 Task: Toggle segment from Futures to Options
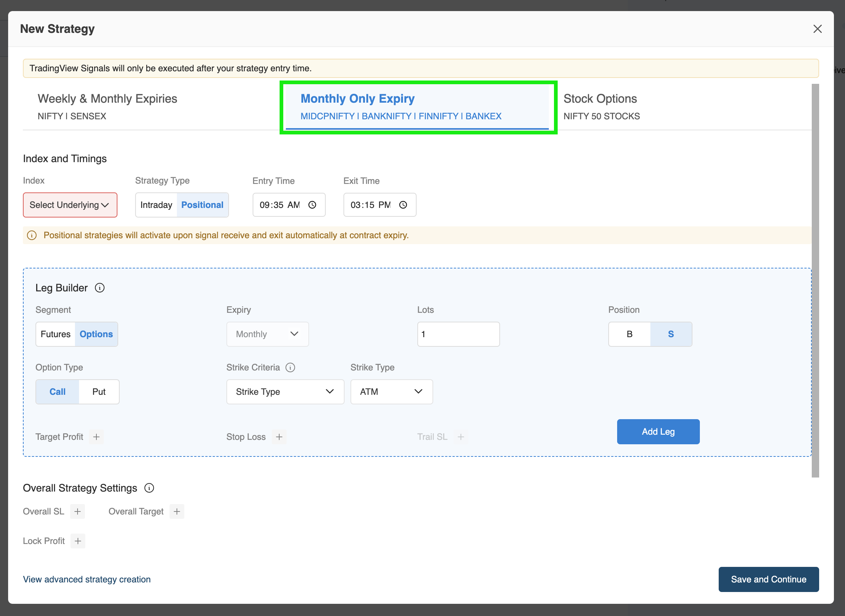click(96, 334)
